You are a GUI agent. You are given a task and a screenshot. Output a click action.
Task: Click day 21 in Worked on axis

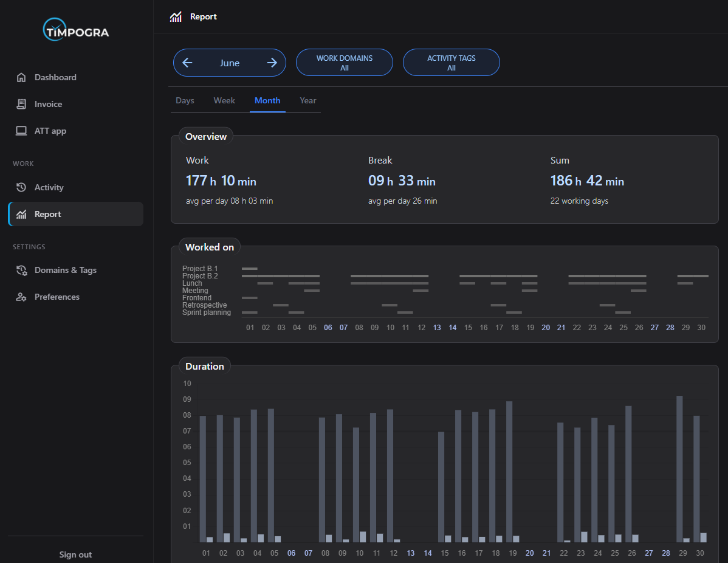coord(561,328)
